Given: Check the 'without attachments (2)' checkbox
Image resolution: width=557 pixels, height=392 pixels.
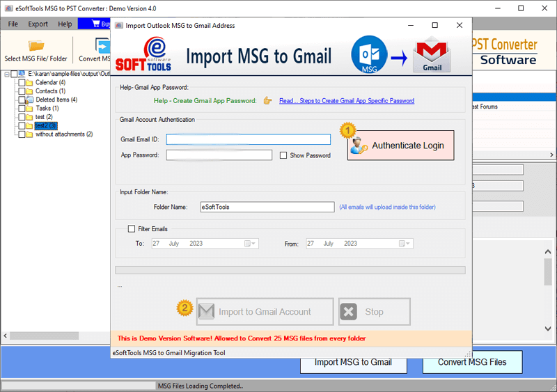Looking at the screenshot, I should click(x=22, y=134).
